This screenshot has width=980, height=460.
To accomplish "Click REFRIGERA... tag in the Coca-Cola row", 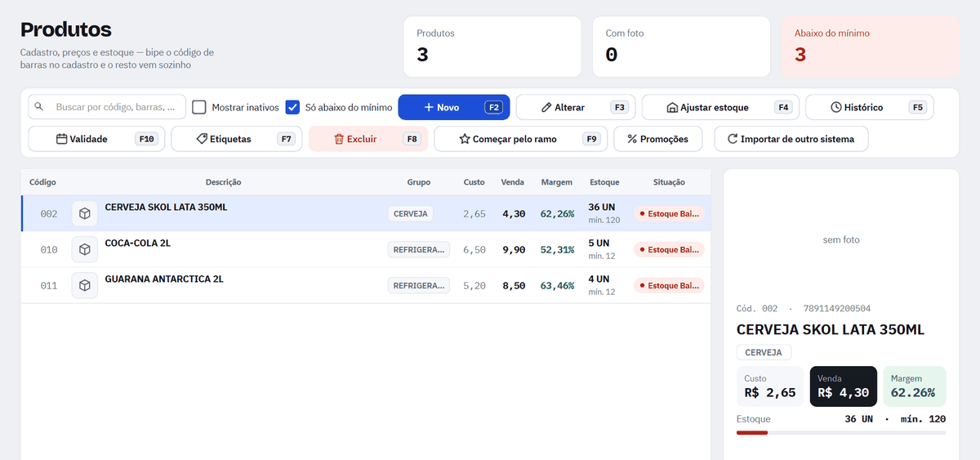I will coord(419,249).
